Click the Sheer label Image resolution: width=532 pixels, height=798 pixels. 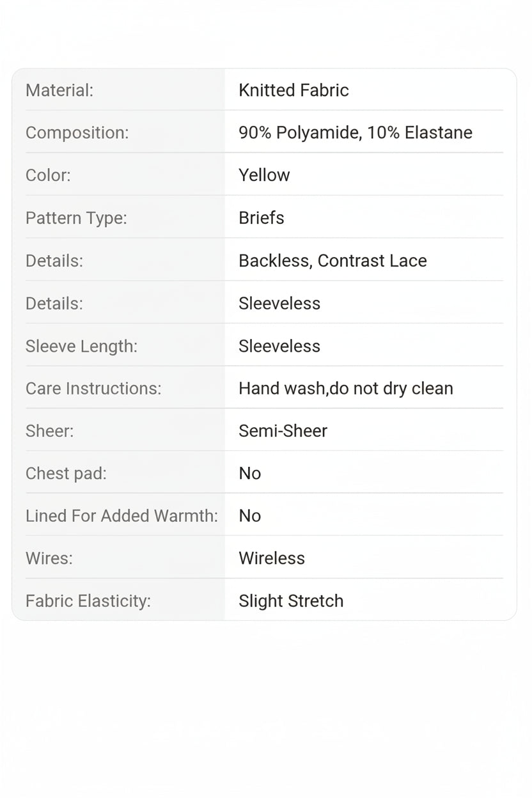[50, 431]
